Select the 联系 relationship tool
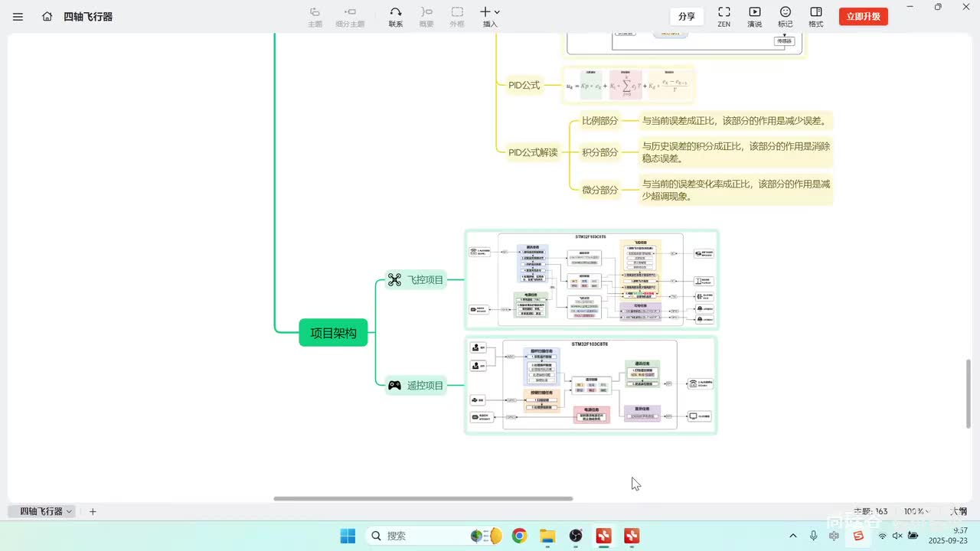Viewport: 980px width, 551px height. coord(396,17)
